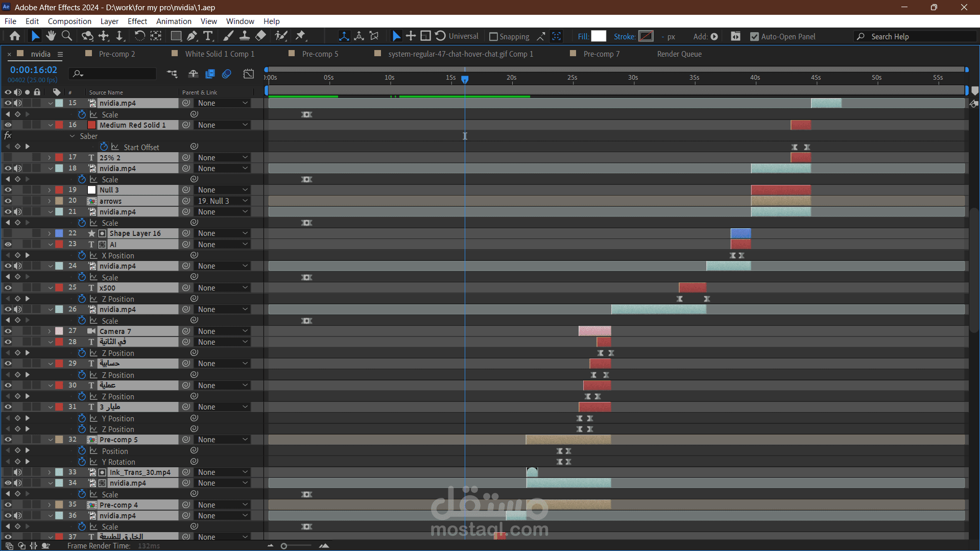Open parent dropdown for Camera 7
This screenshot has height=551, width=980.
[223, 331]
